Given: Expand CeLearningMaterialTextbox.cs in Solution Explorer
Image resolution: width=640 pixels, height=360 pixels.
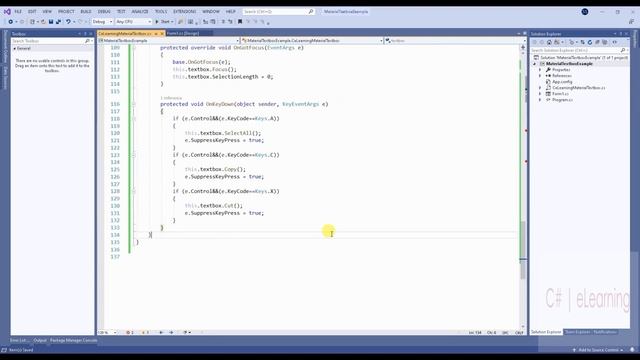Looking at the screenshot, I should [x=540, y=88].
